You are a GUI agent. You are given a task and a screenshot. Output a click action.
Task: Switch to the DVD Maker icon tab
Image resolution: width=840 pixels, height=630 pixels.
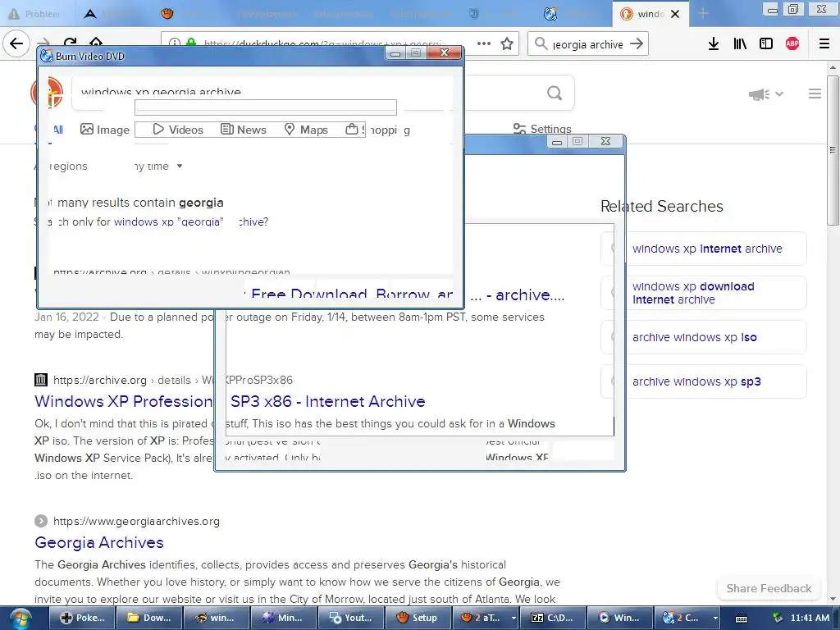[x=550, y=14]
